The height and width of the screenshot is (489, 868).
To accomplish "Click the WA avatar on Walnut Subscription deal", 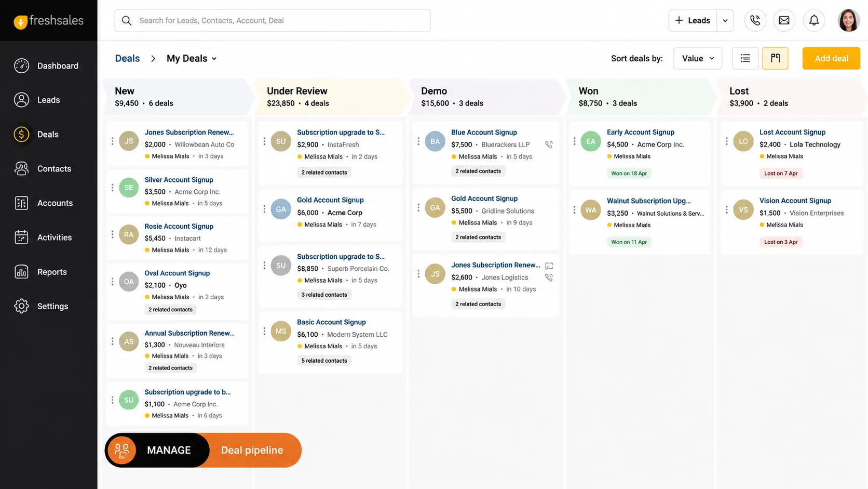I will [591, 210].
